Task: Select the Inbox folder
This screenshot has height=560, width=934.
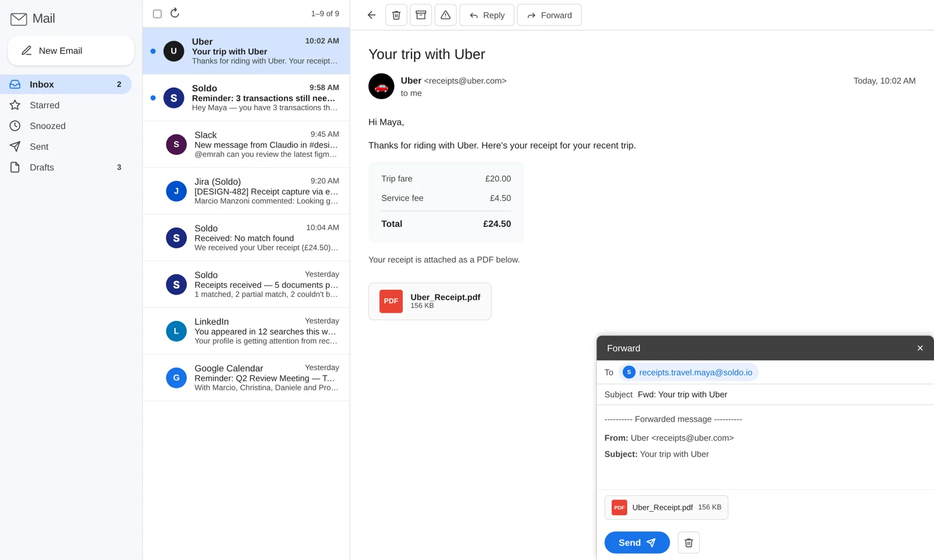Action: coord(66,85)
